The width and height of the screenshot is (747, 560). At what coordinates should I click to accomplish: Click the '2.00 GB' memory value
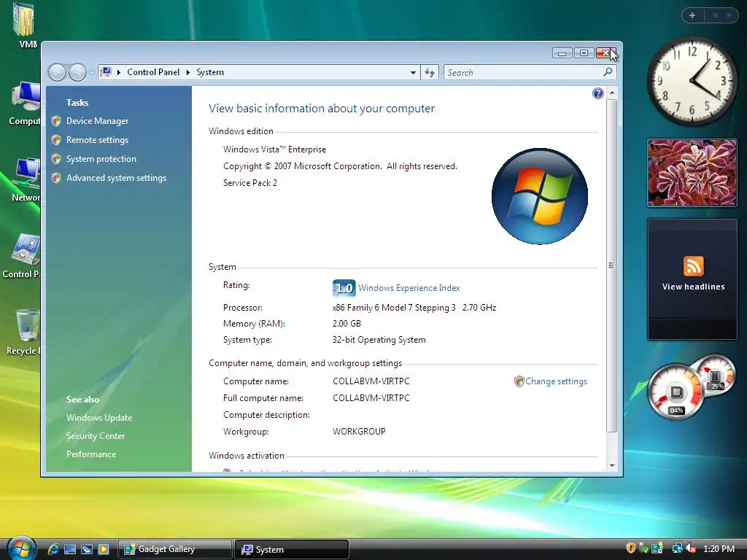[347, 324]
